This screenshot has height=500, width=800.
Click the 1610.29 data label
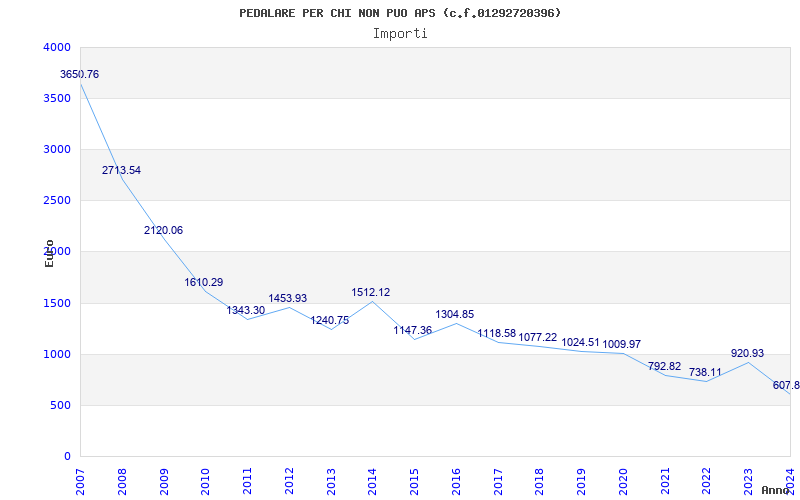[204, 283]
